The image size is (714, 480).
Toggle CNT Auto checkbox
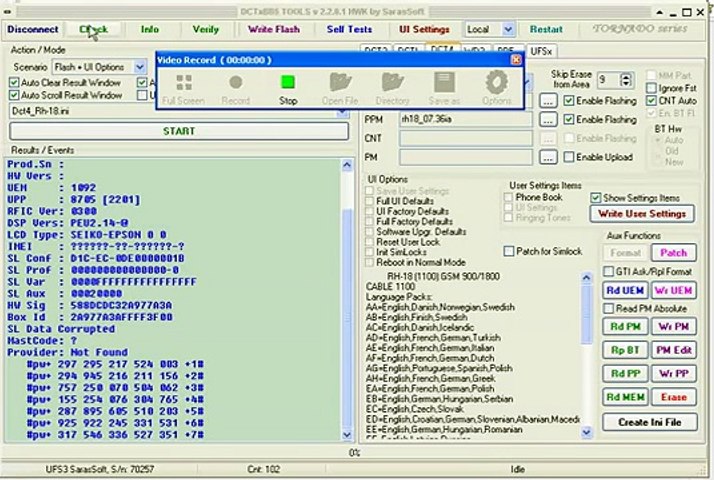(652, 101)
